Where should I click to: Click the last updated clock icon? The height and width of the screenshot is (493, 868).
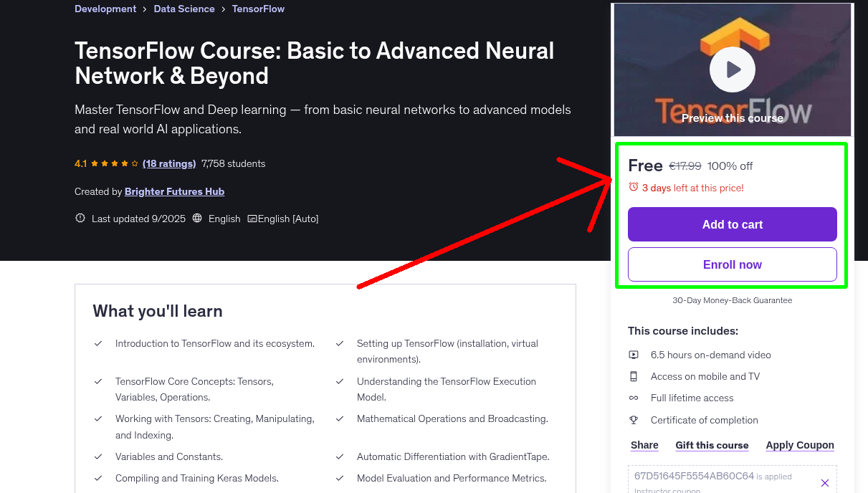80,219
